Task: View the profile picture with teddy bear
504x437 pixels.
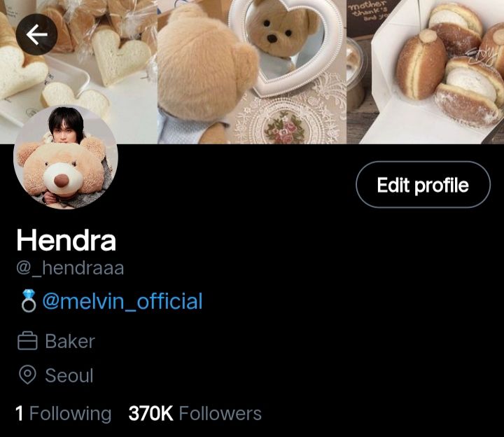Action: tap(66, 157)
